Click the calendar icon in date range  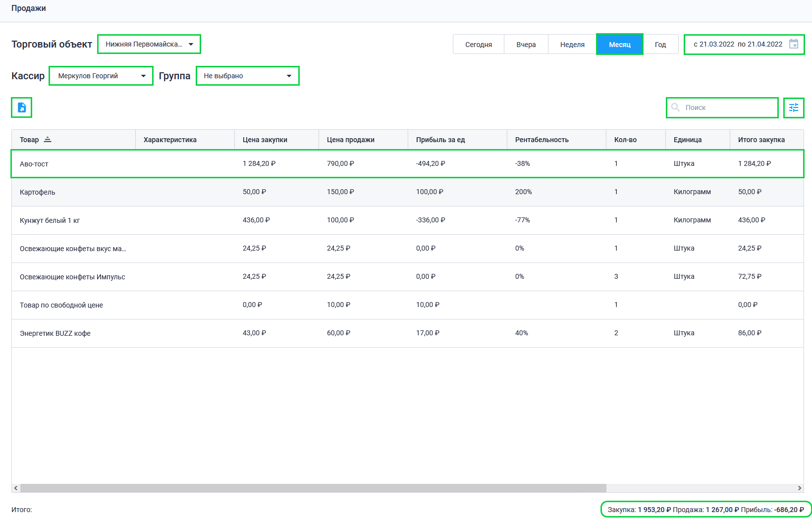794,44
